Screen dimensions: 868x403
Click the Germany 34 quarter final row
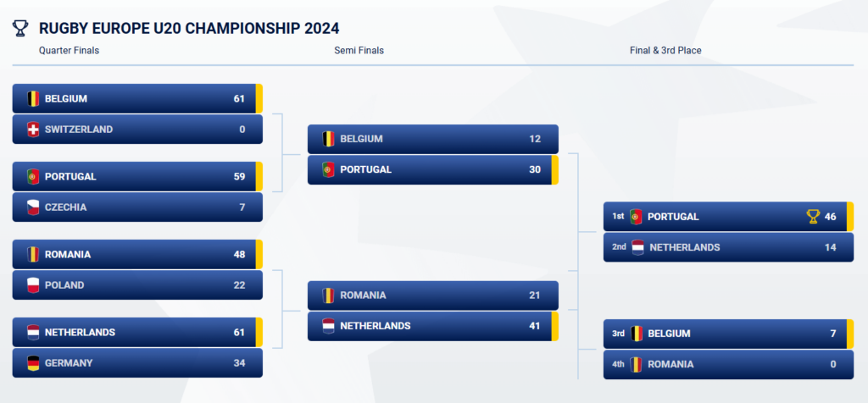click(137, 363)
